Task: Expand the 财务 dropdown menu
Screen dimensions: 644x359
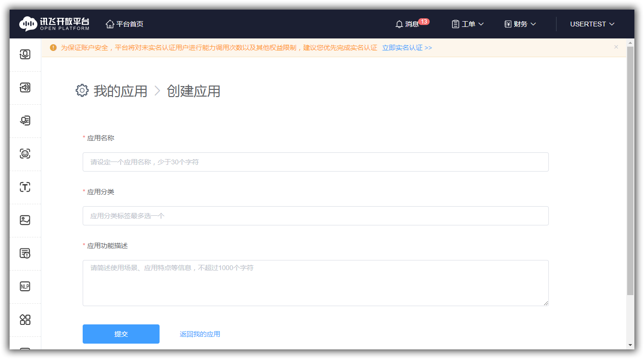Action: click(520, 24)
